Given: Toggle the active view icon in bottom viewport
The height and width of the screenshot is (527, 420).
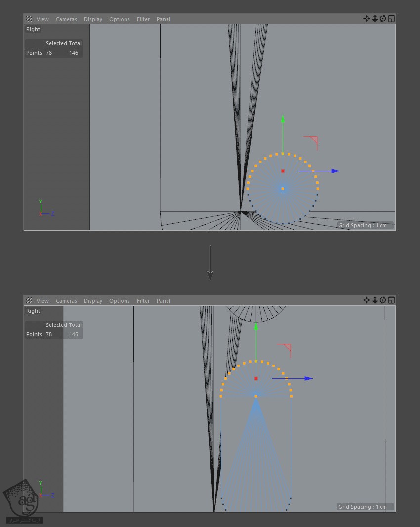Looking at the screenshot, I should point(391,300).
